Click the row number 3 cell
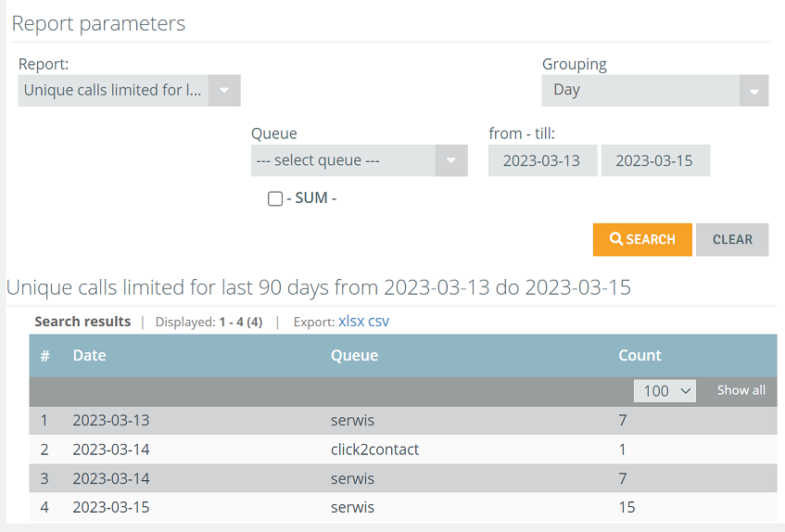The image size is (785, 532). point(44,478)
